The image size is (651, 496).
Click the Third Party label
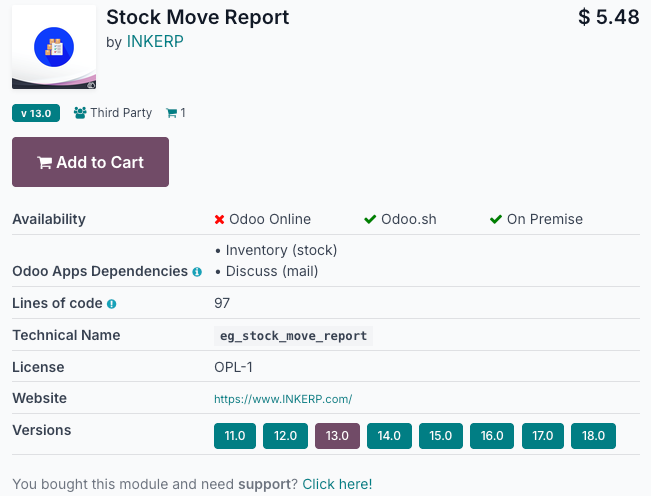[121, 112]
